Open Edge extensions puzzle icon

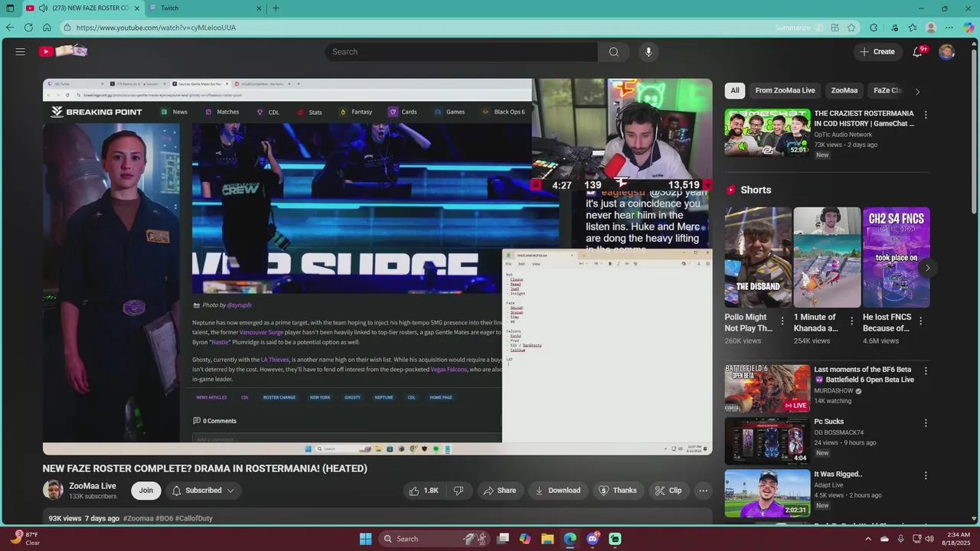point(874,28)
